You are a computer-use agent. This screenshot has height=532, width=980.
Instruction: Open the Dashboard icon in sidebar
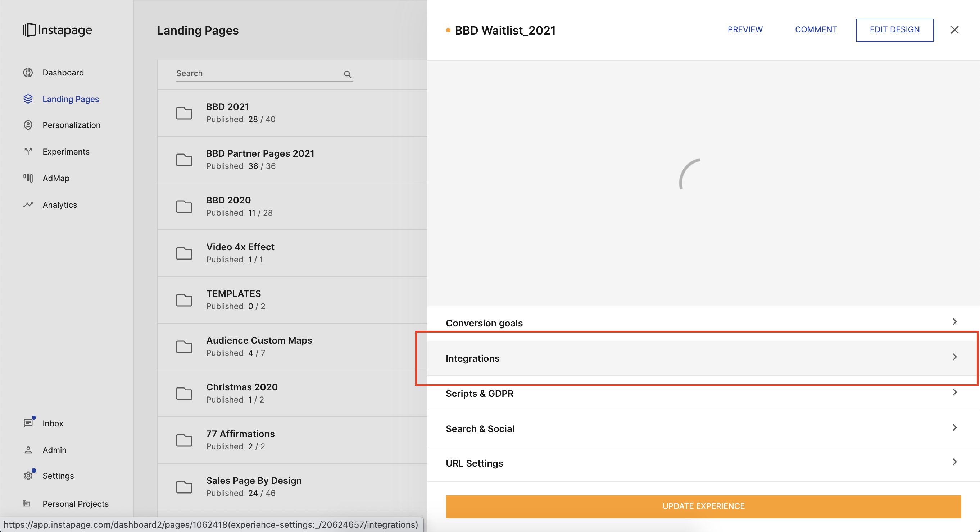click(28, 72)
